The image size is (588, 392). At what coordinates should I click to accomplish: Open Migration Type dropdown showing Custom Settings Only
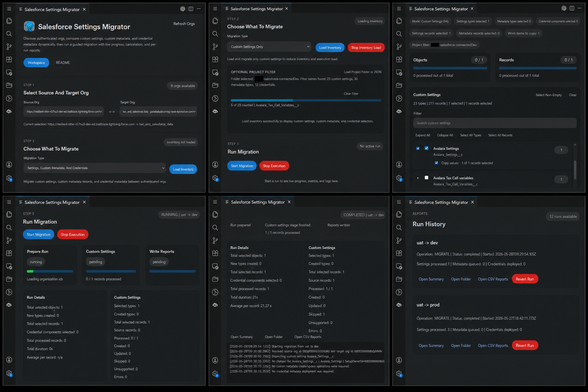tap(269, 47)
